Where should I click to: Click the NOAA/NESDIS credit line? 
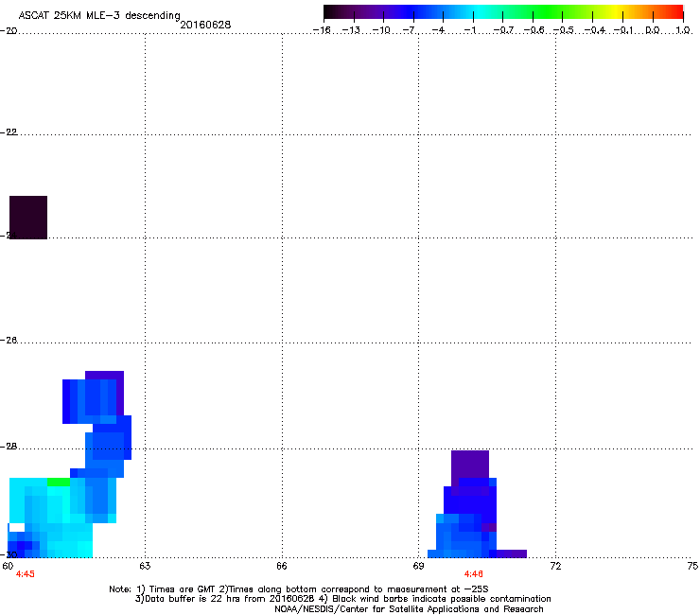(409, 609)
